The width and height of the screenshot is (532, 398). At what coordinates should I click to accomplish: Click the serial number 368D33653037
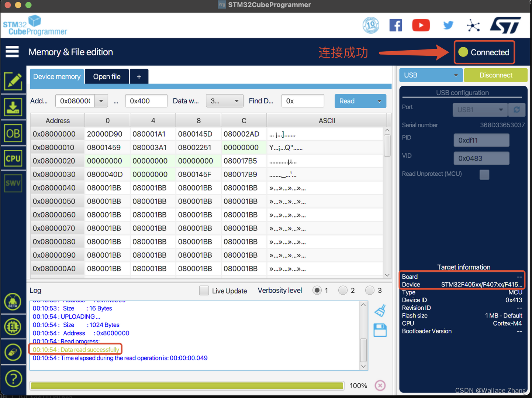[x=502, y=125]
